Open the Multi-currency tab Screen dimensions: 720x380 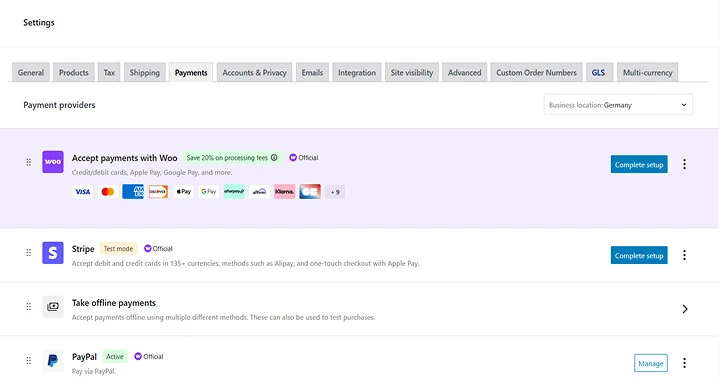click(x=647, y=73)
